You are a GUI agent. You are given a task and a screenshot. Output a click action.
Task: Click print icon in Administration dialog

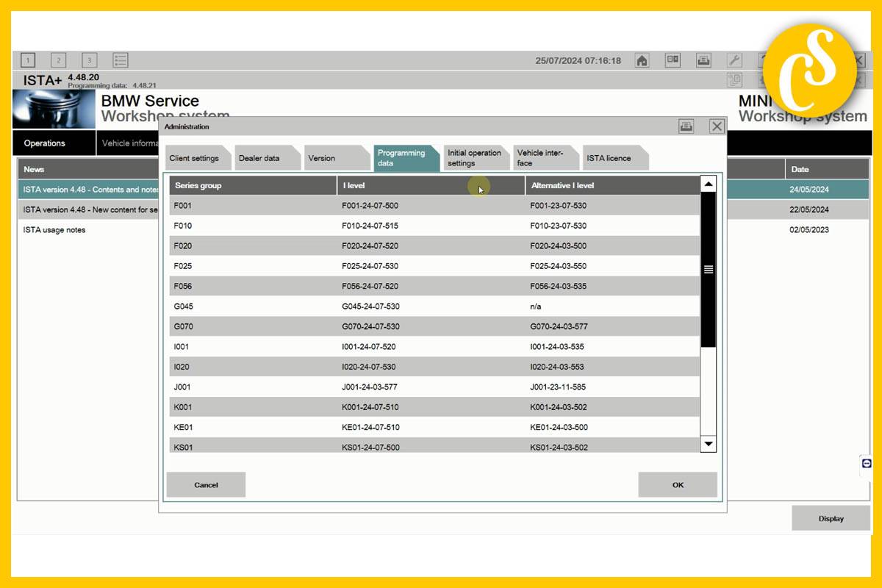[x=686, y=126]
